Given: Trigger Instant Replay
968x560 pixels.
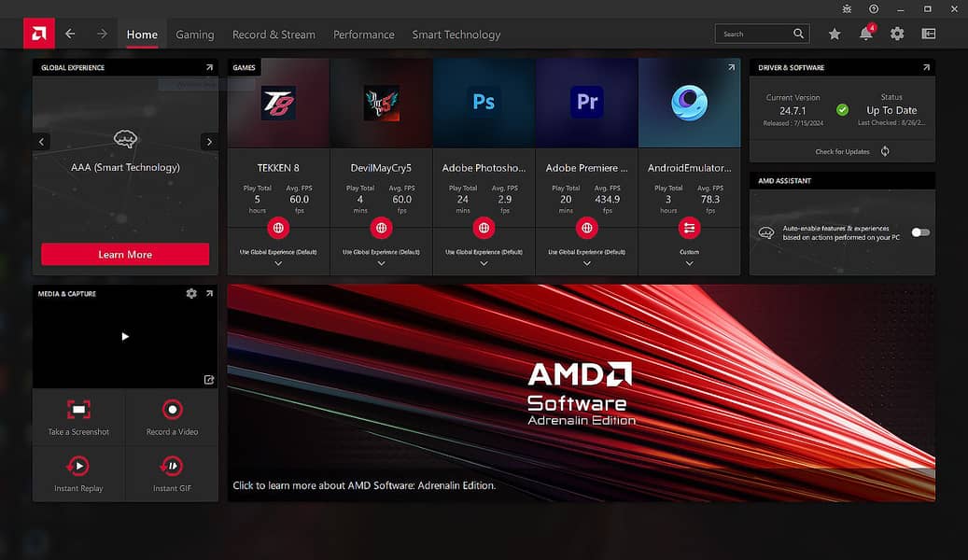Looking at the screenshot, I should [x=78, y=473].
